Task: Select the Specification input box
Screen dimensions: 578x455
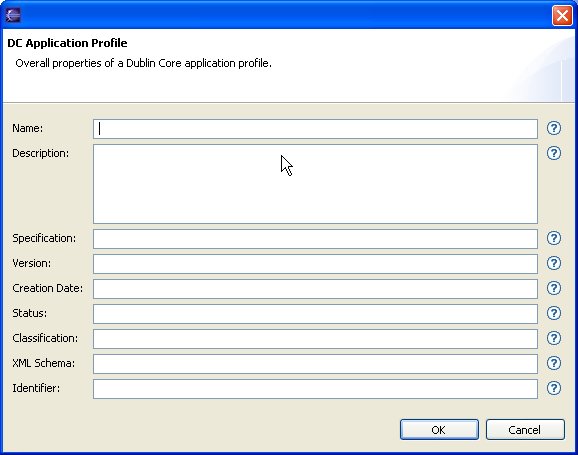Action: point(315,239)
